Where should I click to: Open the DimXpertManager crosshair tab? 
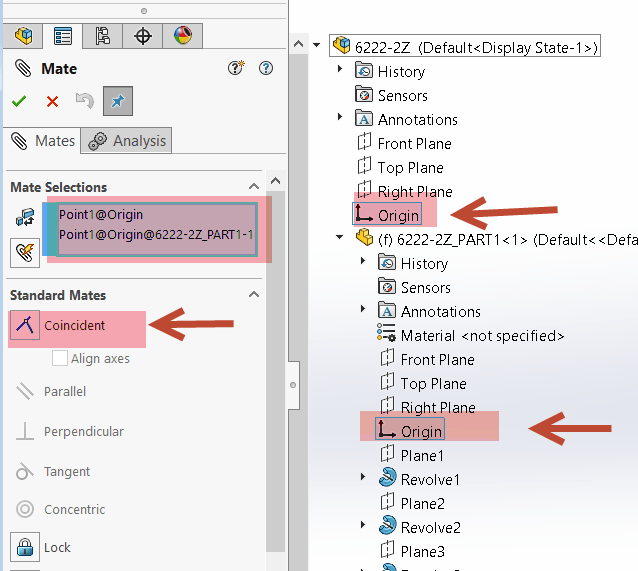[x=142, y=36]
